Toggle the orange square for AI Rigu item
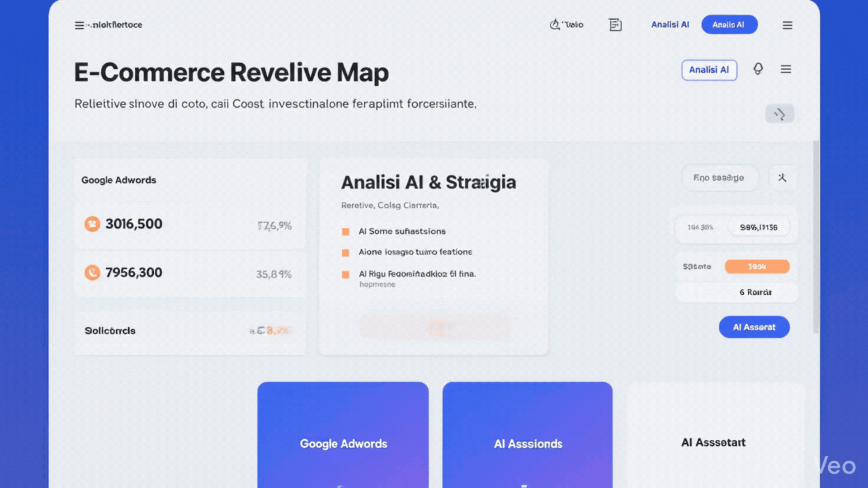868x488 pixels. [346, 274]
